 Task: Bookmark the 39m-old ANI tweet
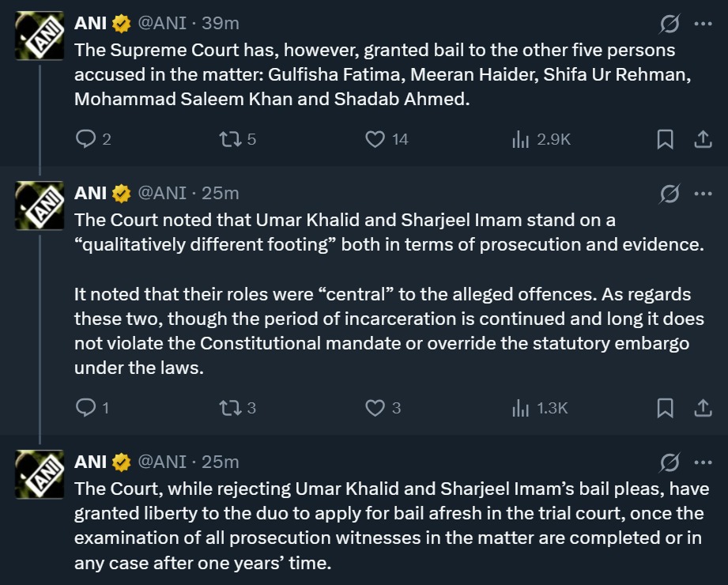click(x=666, y=139)
